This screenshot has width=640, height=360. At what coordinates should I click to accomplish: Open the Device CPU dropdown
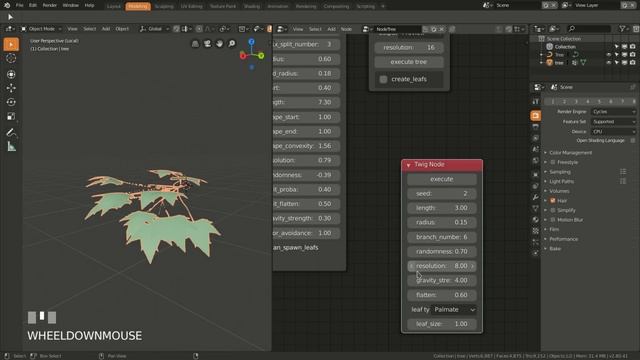(613, 132)
